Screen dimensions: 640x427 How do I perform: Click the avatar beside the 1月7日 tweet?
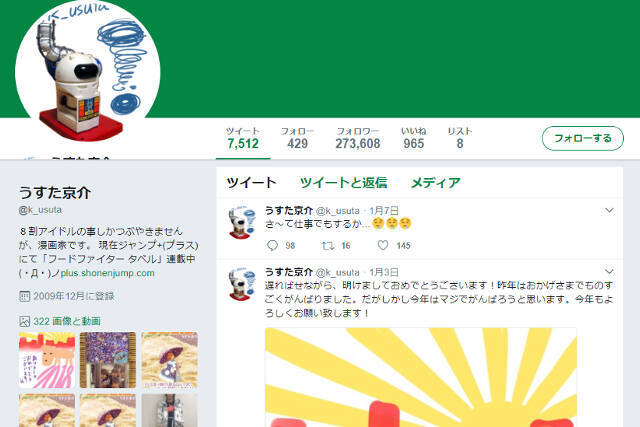pyautogui.click(x=242, y=222)
